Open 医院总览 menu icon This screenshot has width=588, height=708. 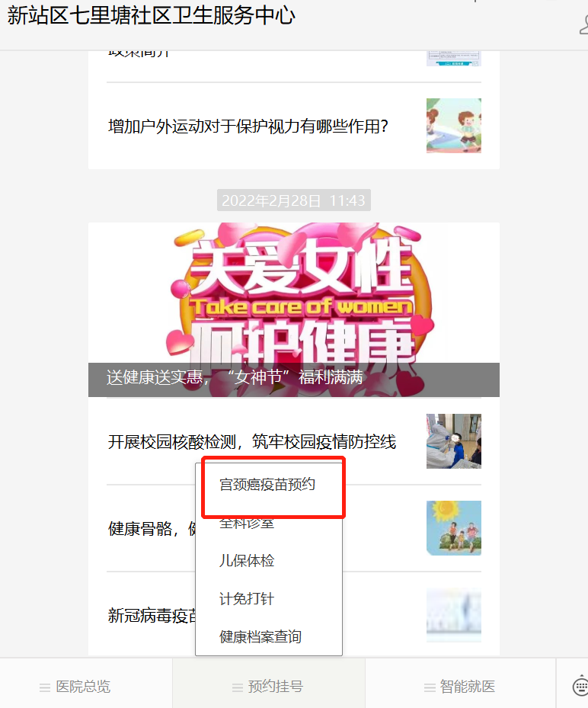pos(45,687)
